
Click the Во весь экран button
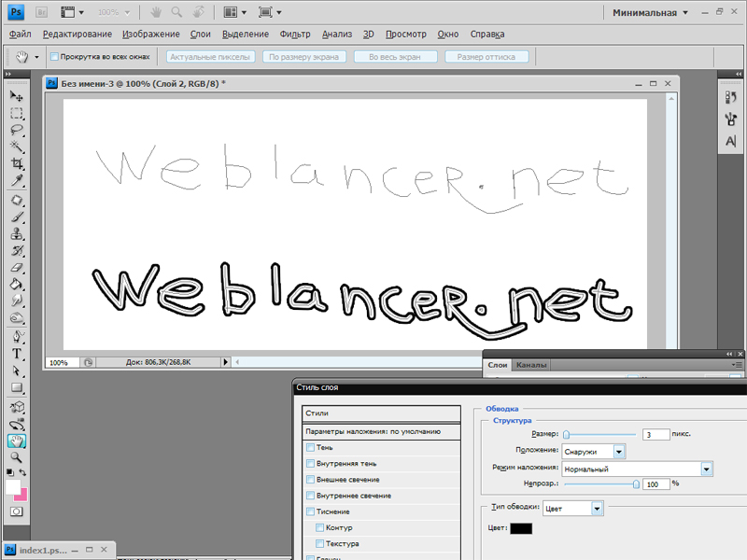pyautogui.click(x=395, y=57)
